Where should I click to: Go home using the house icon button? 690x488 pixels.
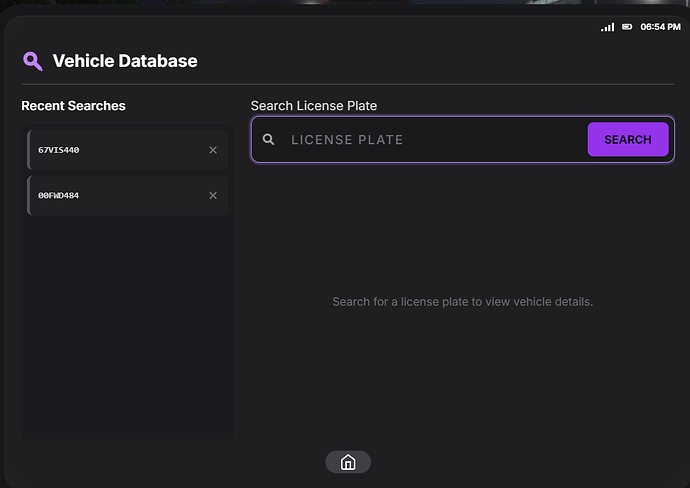coord(348,462)
